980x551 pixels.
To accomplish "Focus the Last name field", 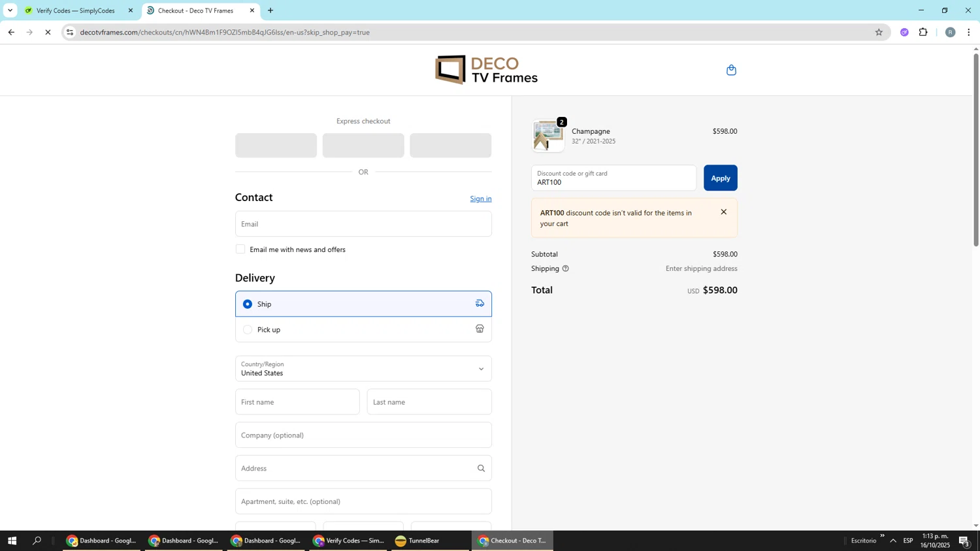I will [x=429, y=402].
